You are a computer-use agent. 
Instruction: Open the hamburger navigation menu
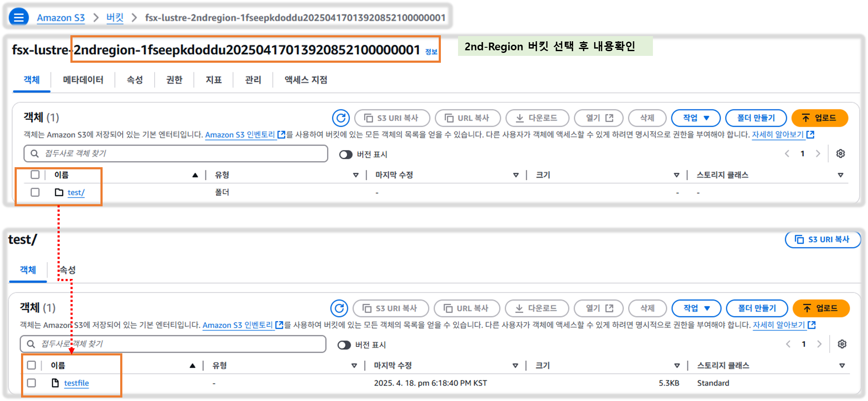[x=18, y=18]
